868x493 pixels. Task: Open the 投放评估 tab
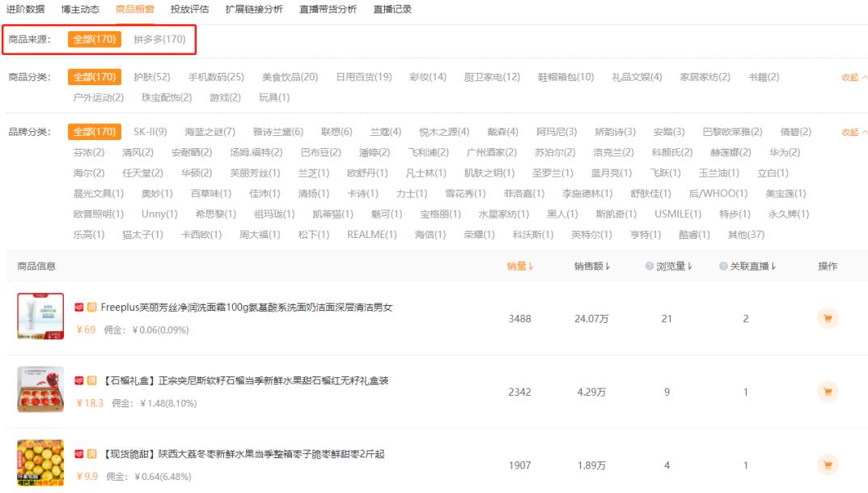(x=190, y=9)
